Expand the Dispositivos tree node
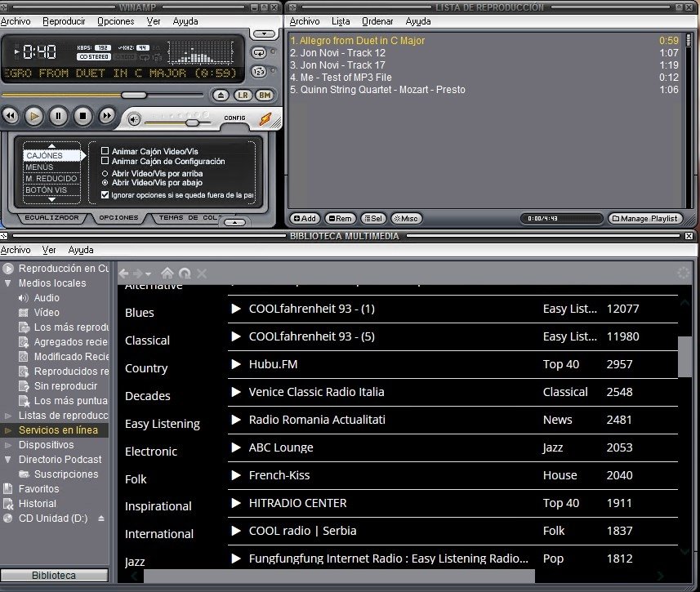This screenshot has width=700, height=592. point(7,445)
